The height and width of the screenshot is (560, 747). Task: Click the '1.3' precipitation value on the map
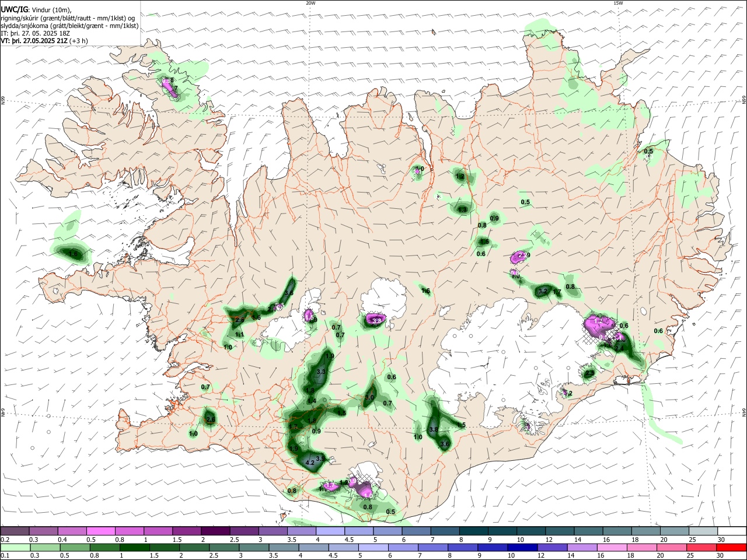pos(463,209)
